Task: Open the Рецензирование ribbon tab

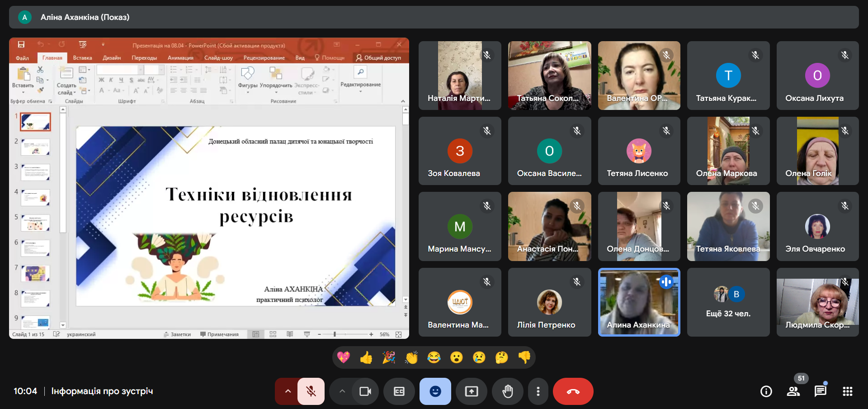Action: coord(264,58)
